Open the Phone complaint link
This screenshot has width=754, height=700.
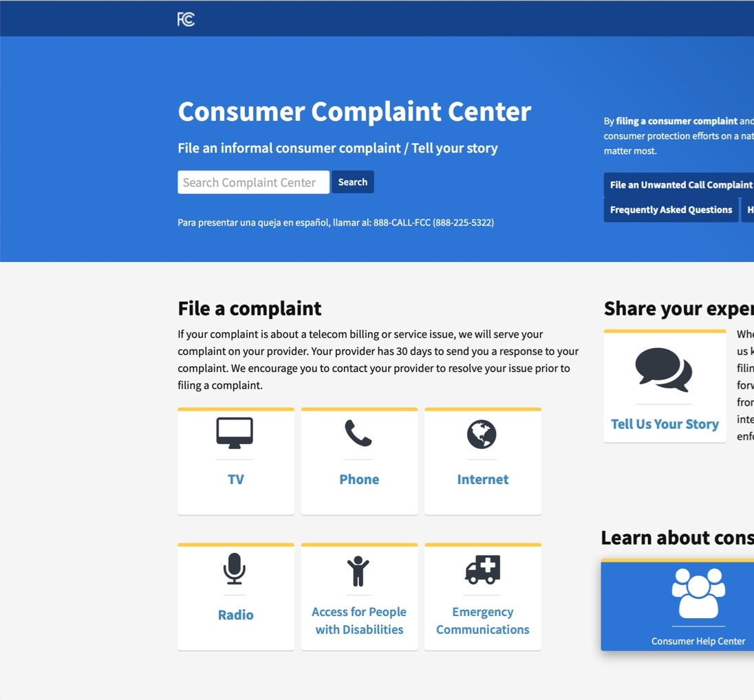[x=359, y=479]
